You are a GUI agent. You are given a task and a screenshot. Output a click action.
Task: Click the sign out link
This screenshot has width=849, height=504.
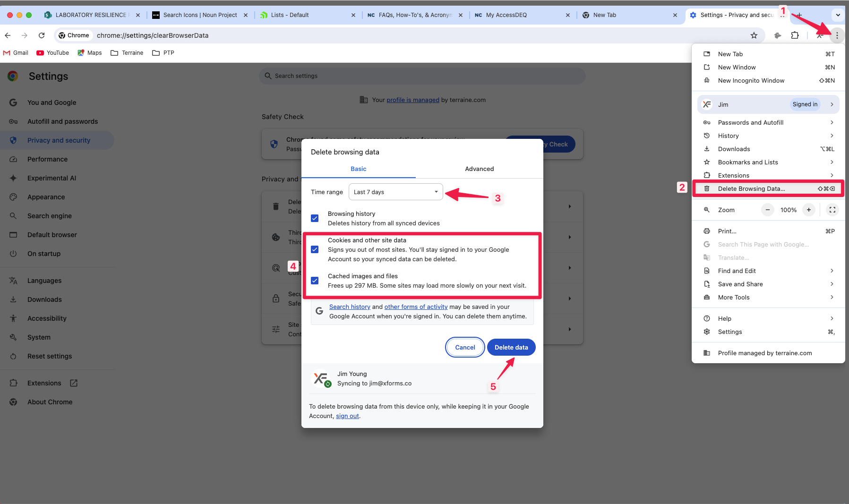click(x=347, y=416)
